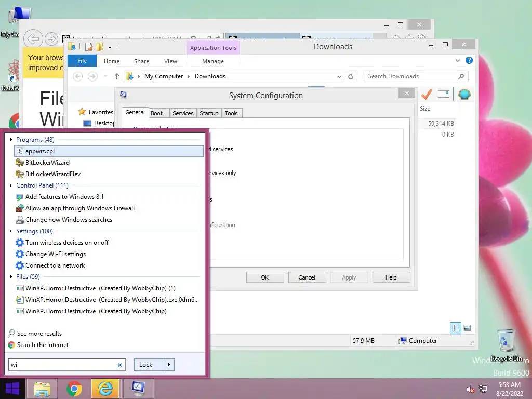Viewport: 532px width, 399px height.
Task: Open the Home ribbon tab
Action: click(x=112, y=61)
